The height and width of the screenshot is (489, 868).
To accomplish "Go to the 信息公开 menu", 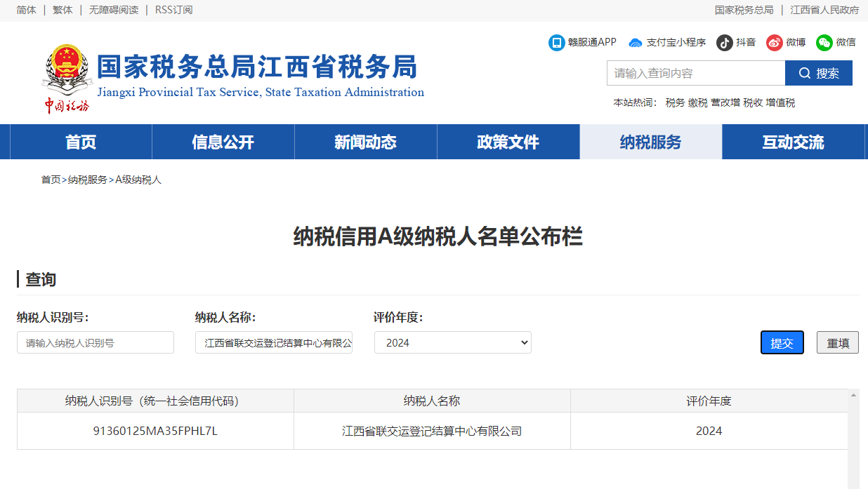I will click(x=223, y=142).
